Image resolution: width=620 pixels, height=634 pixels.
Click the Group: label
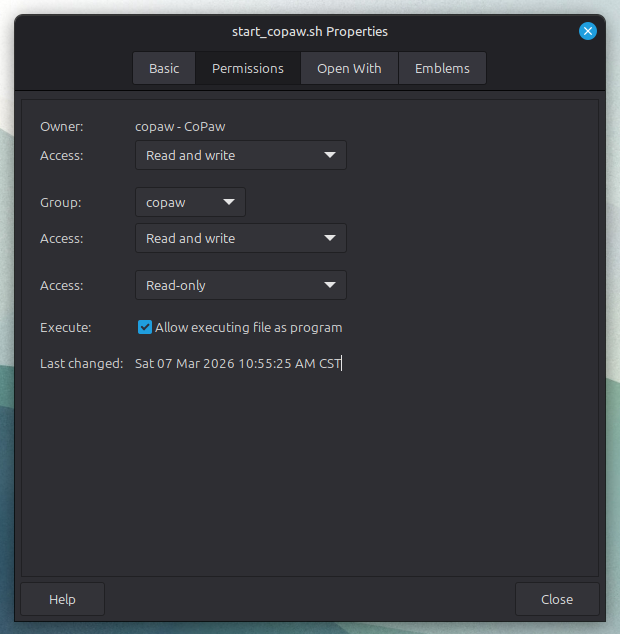[61, 203]
